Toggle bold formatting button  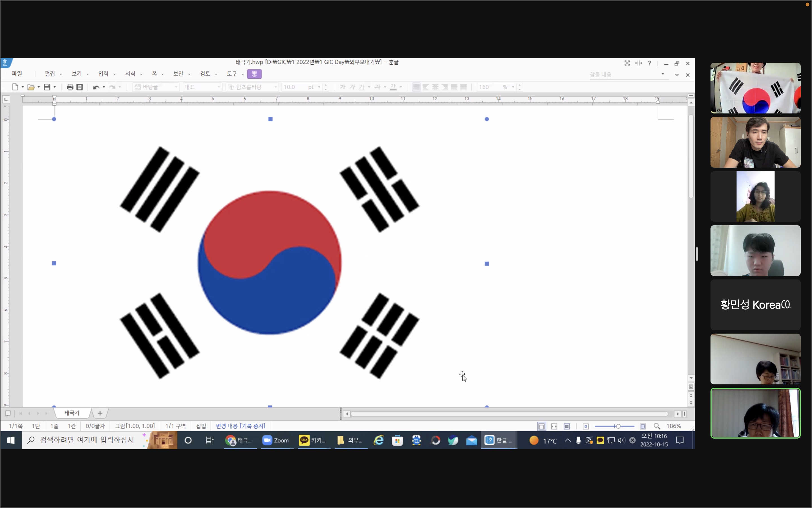342,87
